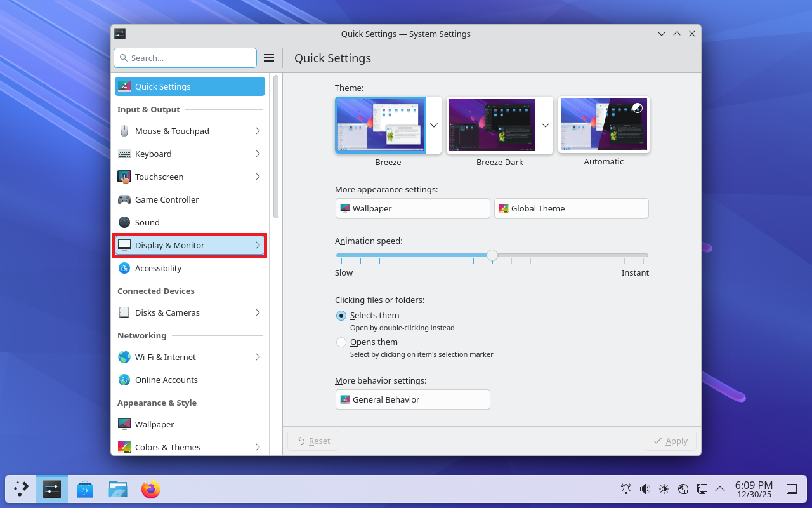Expand the Breeze theme dropdown arrow

[434, 125]
